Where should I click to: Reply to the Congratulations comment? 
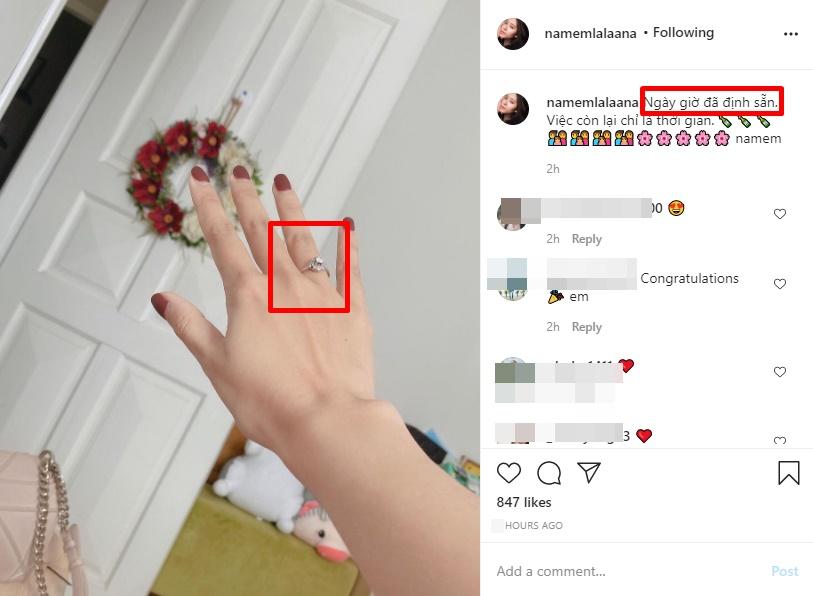click(586, 327)
